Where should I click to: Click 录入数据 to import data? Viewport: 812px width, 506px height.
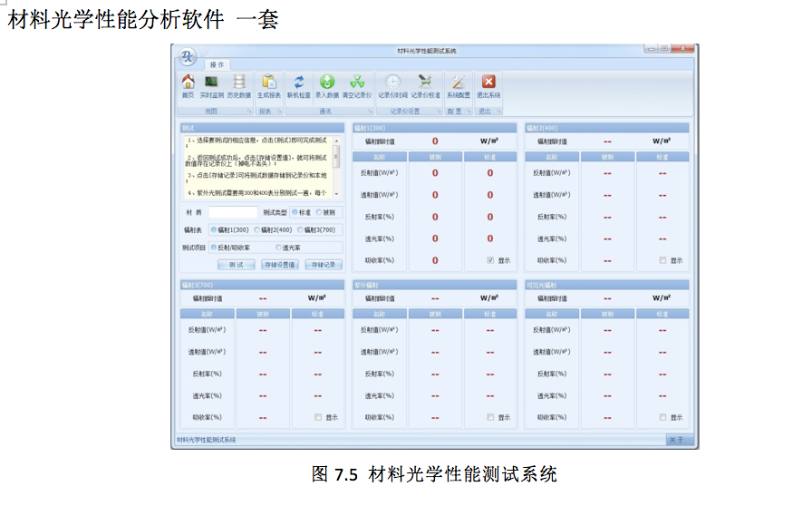[327, 86]
